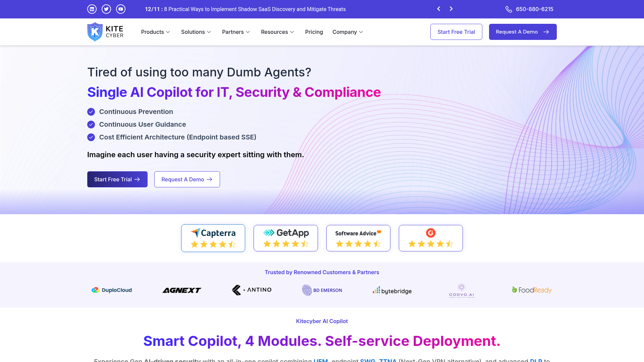Check the Continuous User Guidance checkmark
This screenshot has height=362, width=644.
coord(91,124)
